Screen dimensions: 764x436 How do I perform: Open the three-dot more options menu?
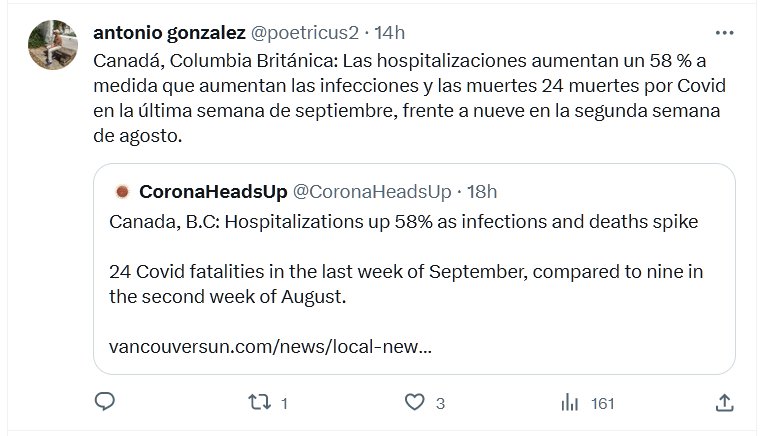pyautogui.click(x=726, y=33)
